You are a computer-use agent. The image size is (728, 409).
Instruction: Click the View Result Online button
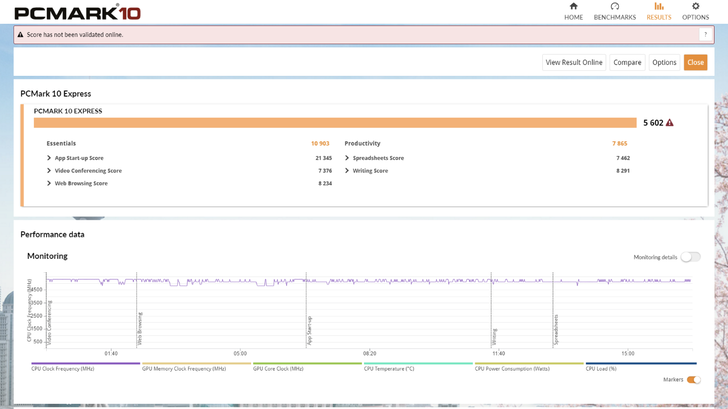[574, 62]
